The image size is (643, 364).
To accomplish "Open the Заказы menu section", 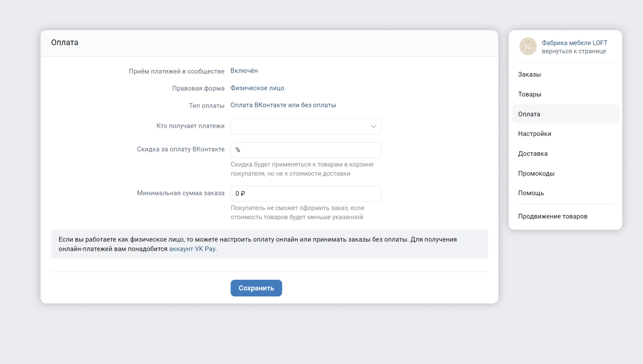I will click(566, 74).
